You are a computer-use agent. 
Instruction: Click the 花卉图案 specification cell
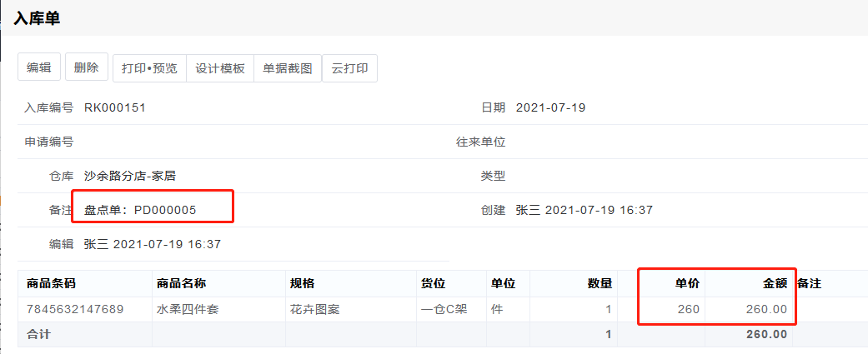314,309
